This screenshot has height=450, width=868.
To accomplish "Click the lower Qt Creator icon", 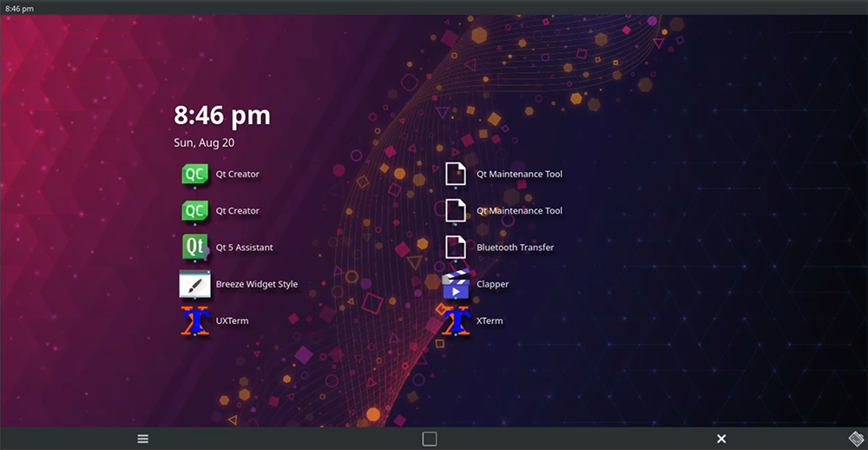I will click(x=194, y=210).
